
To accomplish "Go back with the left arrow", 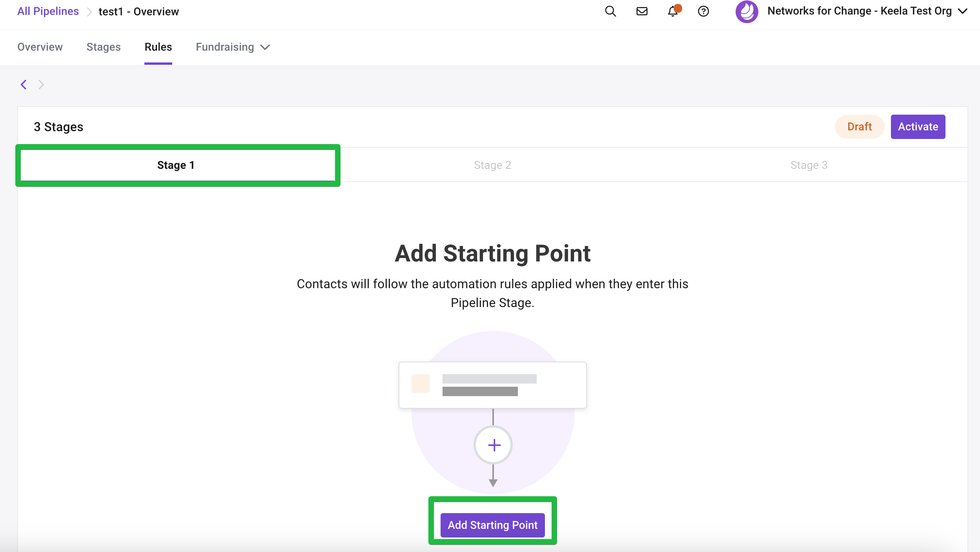I will point(24,84).
